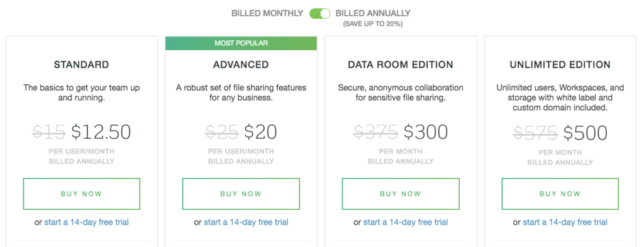The image size is (644, 247).
Task: Start the Standard plan 14-day free trial
Action: tap(86, 222)
